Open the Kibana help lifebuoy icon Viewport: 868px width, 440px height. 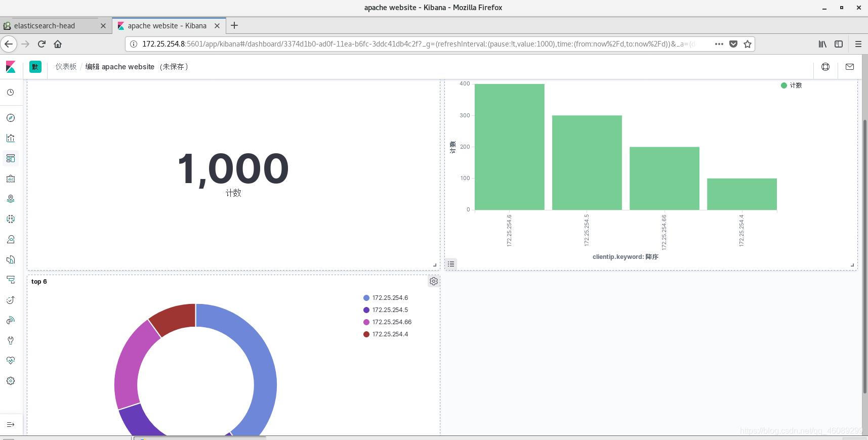point(825,67)
